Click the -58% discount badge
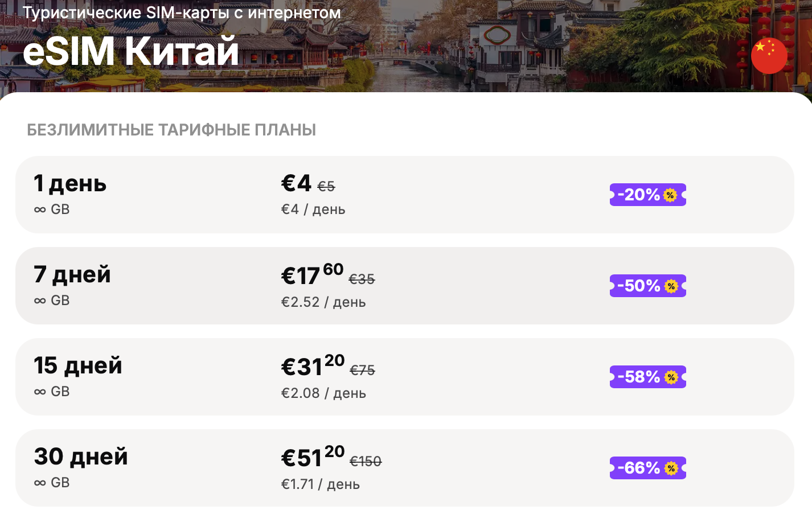812x518 pixels. [647, 377]
